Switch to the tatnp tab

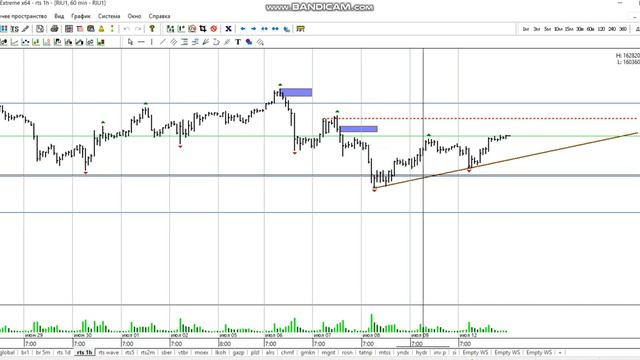365,352
